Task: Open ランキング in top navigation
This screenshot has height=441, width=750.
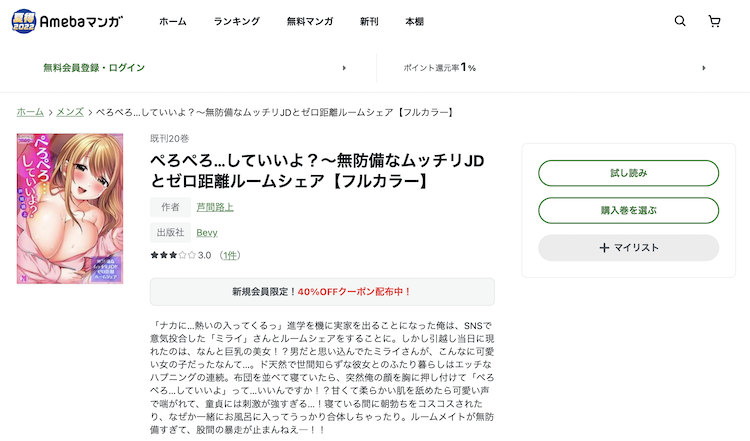Action: 236,22
